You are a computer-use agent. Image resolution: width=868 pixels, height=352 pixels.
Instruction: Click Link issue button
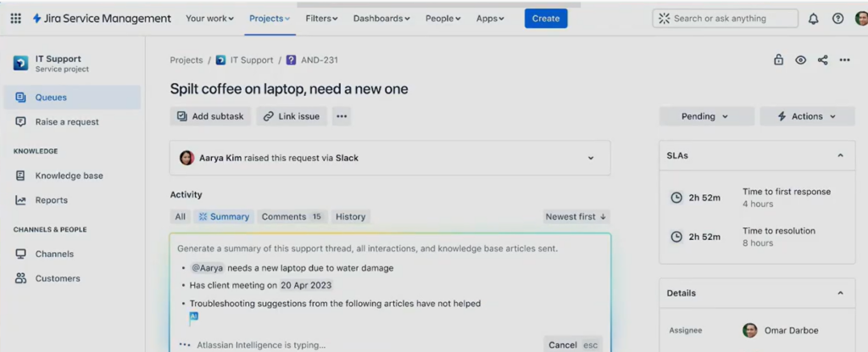(292, 116)
